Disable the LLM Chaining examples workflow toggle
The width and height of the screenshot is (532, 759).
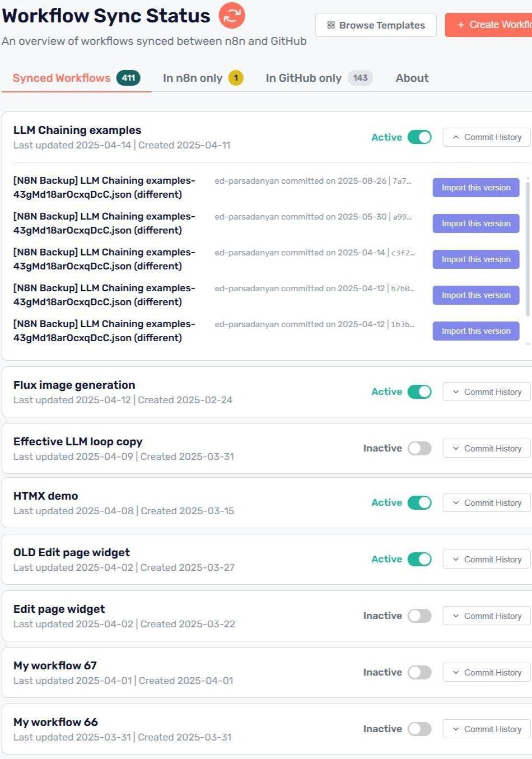point(419,137)
